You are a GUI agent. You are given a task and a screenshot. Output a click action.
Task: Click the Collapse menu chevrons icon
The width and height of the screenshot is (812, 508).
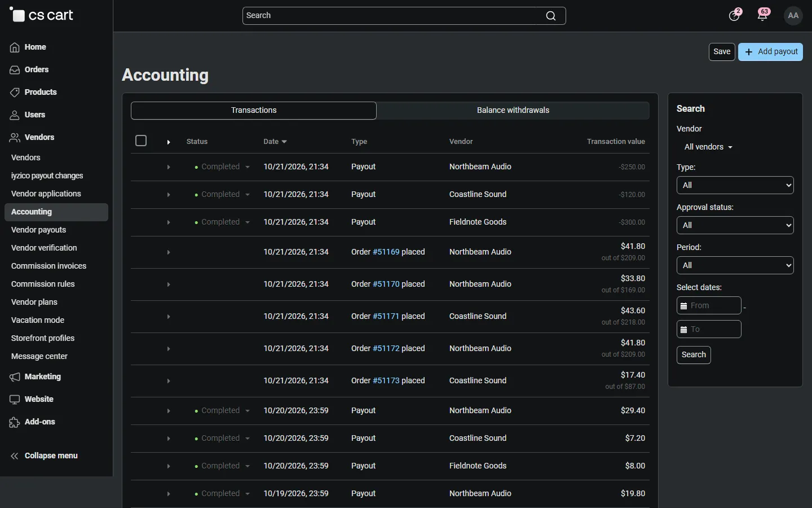pos(15,456)
